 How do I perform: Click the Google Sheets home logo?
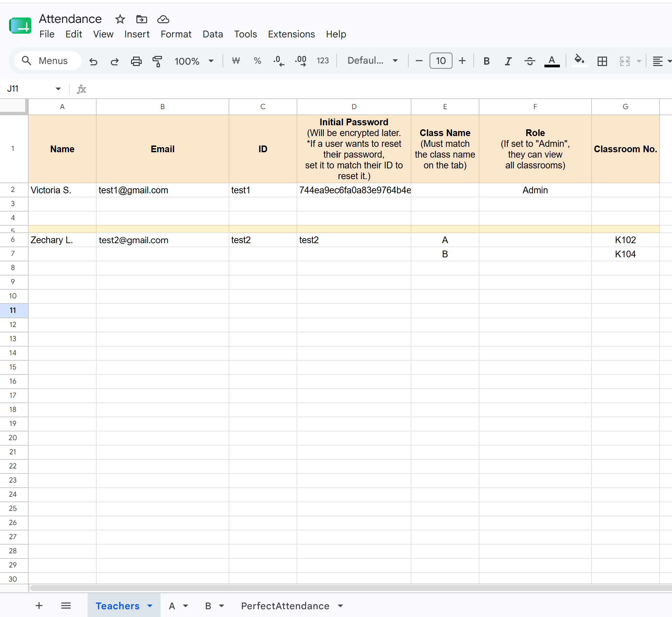pyautogui.click(x=20, y=26)
